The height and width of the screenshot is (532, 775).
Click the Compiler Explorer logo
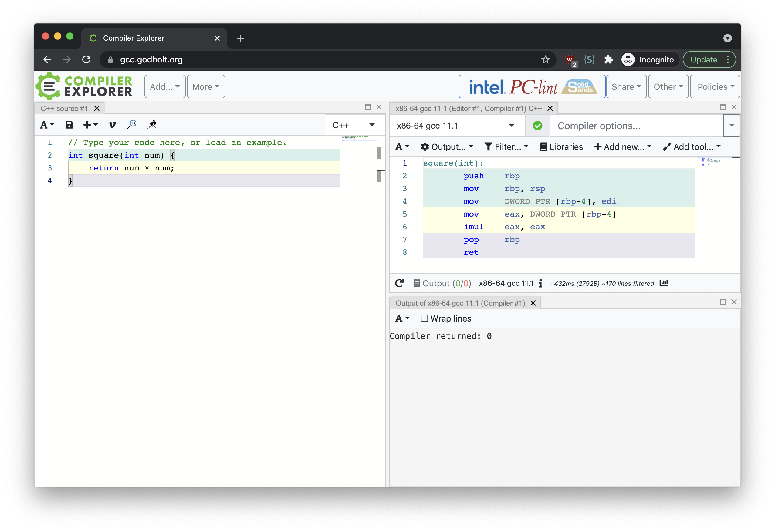point(84,86)
